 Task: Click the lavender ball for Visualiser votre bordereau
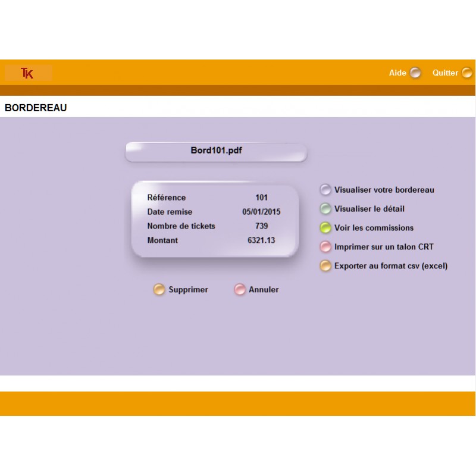pyautogui.click(x=325, y=190)
